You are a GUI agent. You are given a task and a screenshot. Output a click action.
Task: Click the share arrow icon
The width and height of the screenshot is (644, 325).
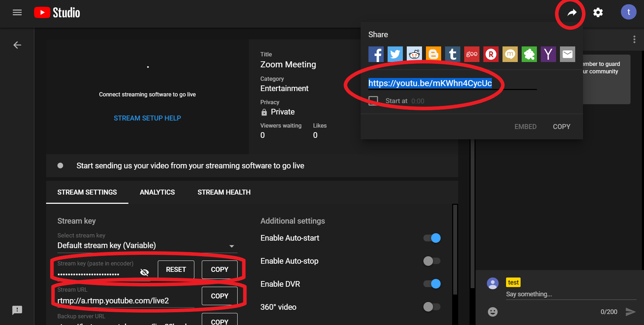pyautogui.click(x=572, y=13)
